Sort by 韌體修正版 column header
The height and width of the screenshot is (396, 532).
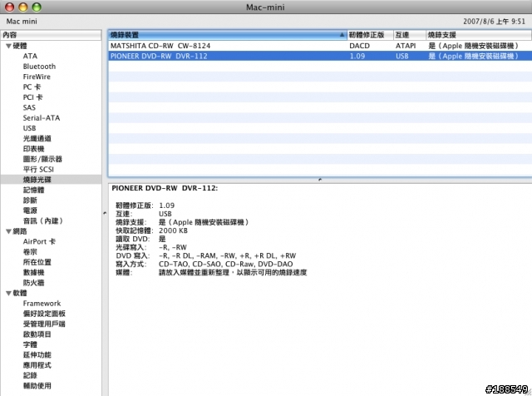coord(370,35)
